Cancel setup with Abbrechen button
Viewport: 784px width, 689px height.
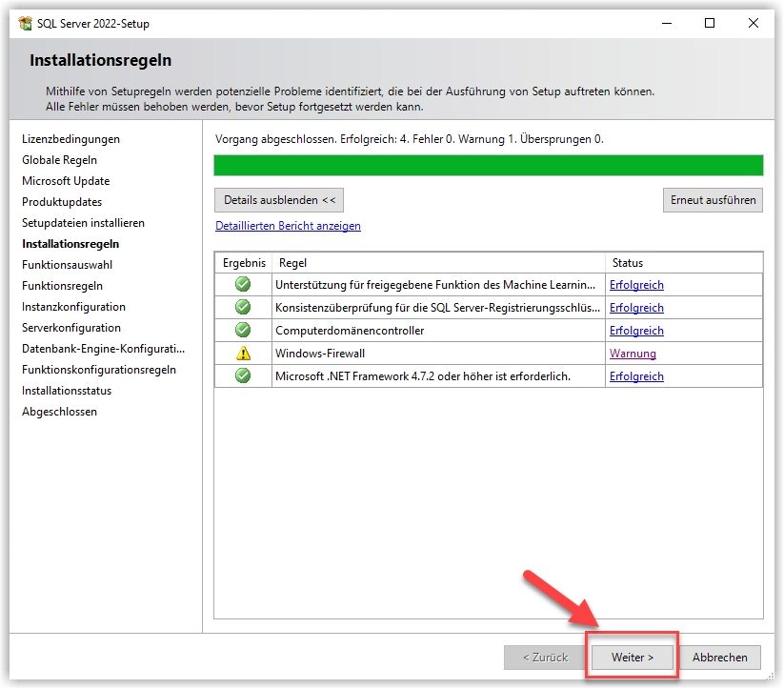719,657
